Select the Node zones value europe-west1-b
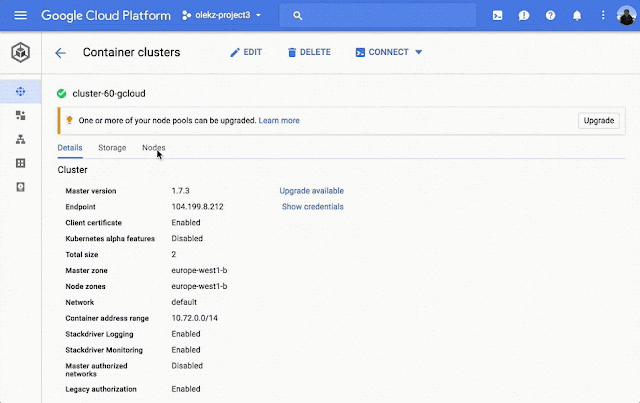This screenshot has height=403, width=640. tap(199, 286)
